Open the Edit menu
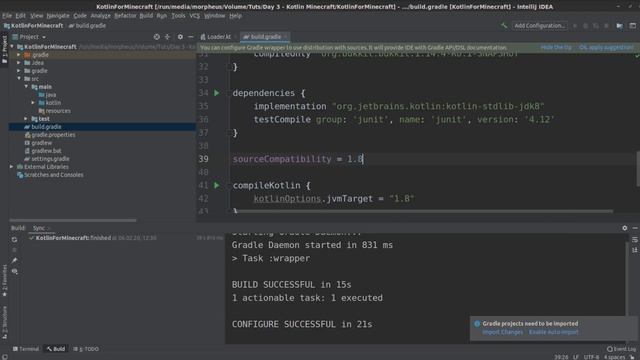 20,16
